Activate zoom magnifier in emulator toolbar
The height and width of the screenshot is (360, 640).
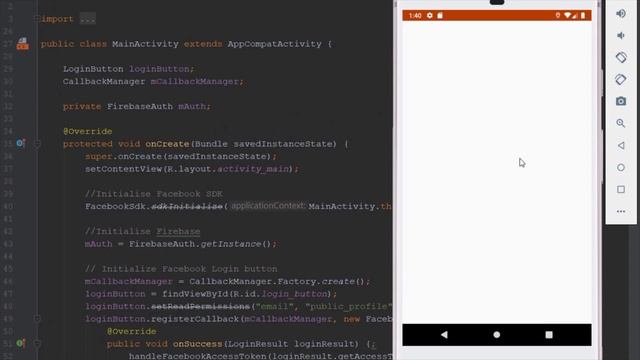(621, 123)
